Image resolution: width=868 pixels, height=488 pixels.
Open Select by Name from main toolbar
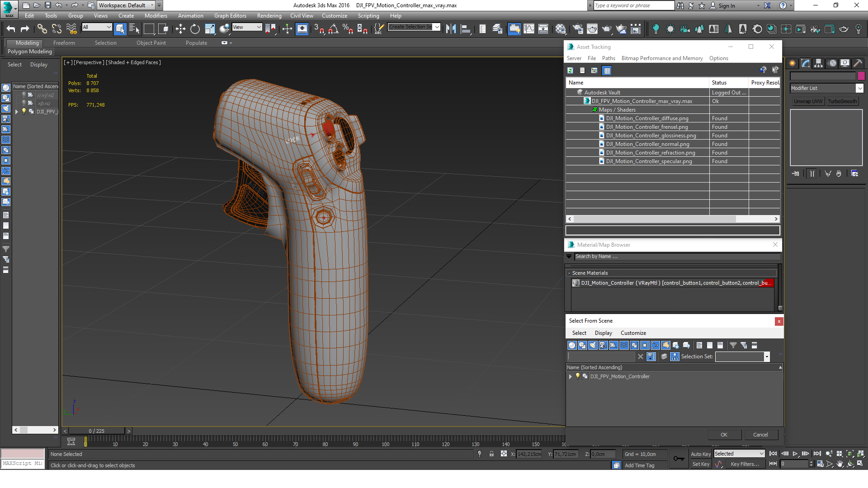pos(134,29)
